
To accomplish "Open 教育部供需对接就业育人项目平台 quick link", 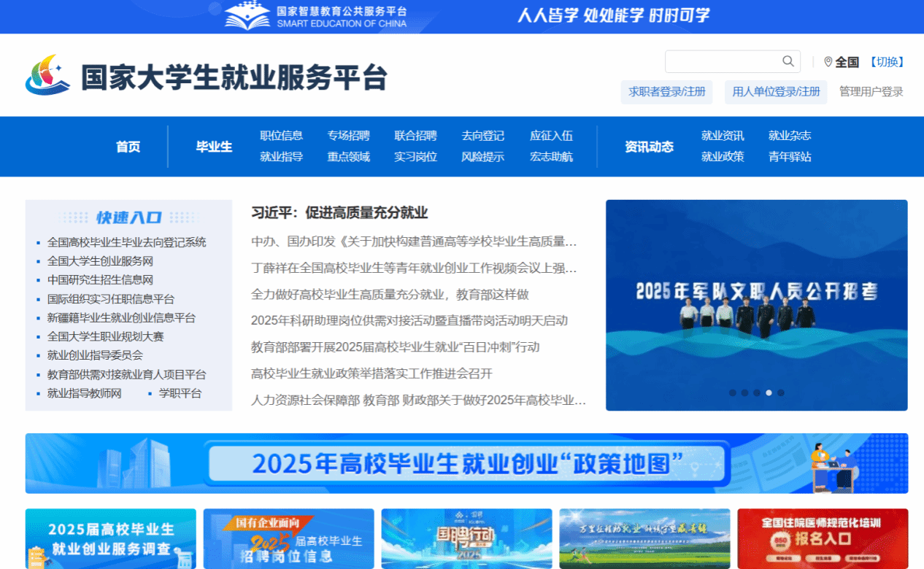I will coord(127,375).
